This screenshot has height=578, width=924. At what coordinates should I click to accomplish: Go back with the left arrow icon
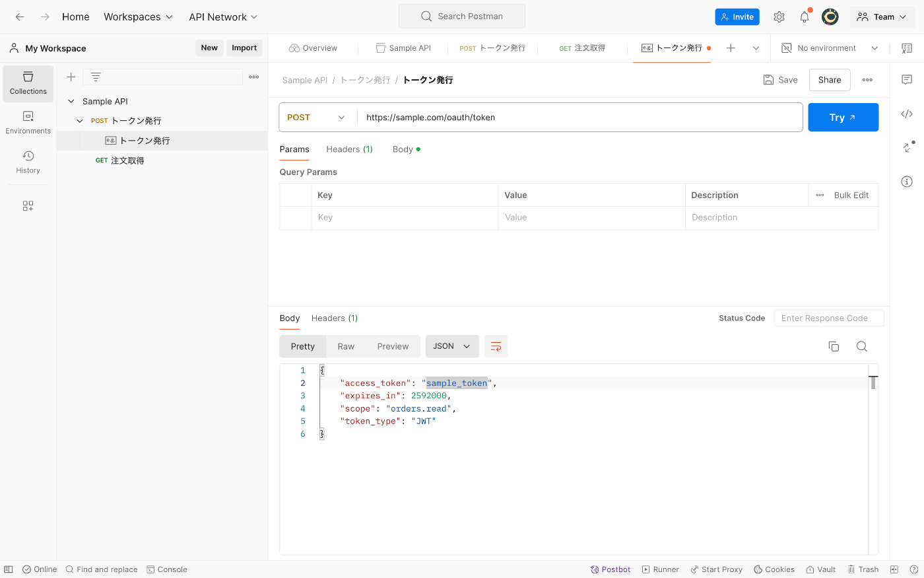pyautogui.click(x=20, y=17)
